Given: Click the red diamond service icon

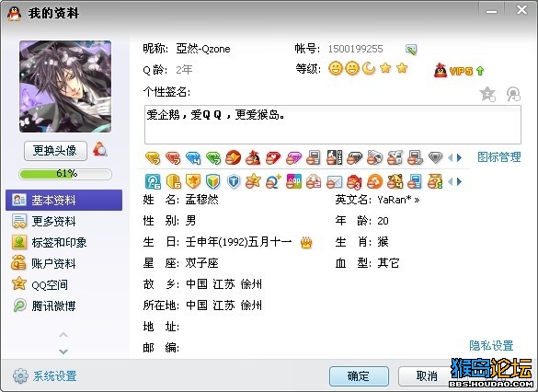Looking at the screenshot, I should [173, 158].
